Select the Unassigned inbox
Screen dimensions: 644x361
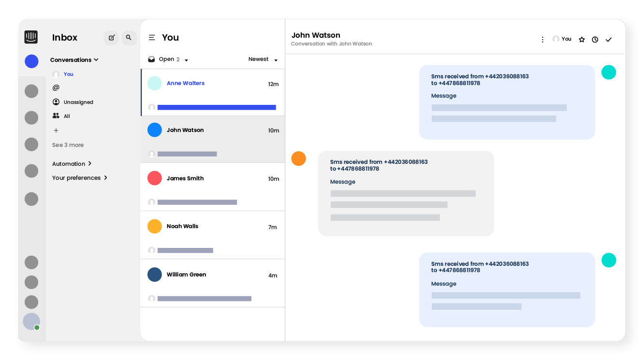[78, 102]
